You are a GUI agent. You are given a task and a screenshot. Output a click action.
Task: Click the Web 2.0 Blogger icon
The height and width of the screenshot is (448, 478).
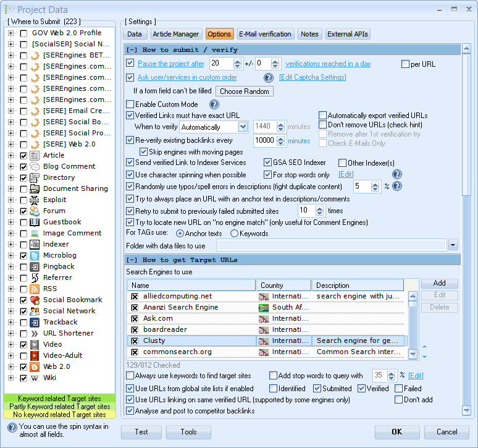point(35,367)
